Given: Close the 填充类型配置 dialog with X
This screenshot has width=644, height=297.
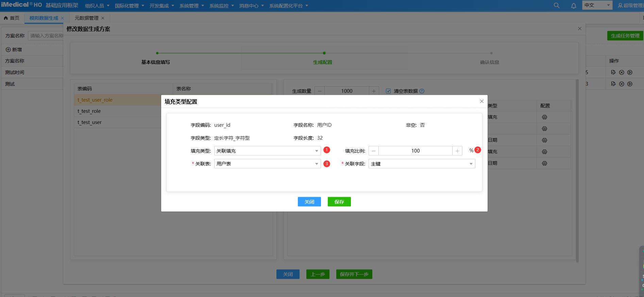Looking at the screenshot, I should pyautogui.click(x=481, y=101).
